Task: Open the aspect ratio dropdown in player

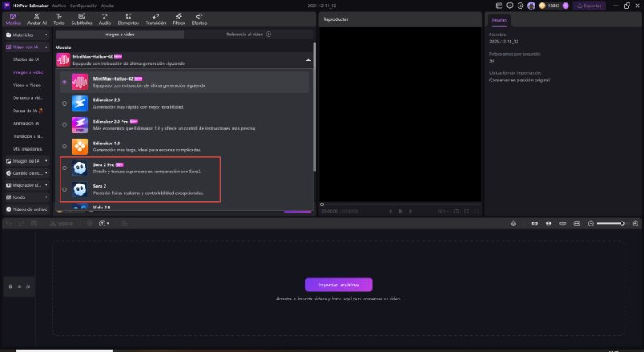Action: [443, 211]
